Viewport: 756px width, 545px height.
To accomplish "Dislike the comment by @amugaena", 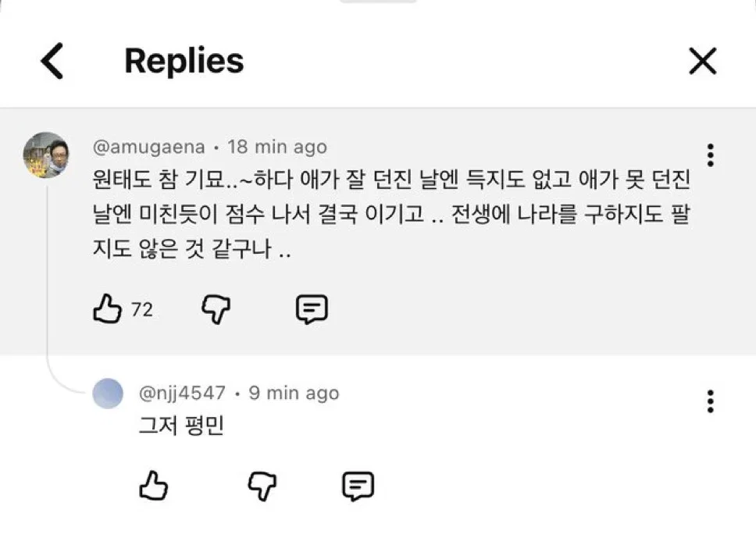I will 216,309.
